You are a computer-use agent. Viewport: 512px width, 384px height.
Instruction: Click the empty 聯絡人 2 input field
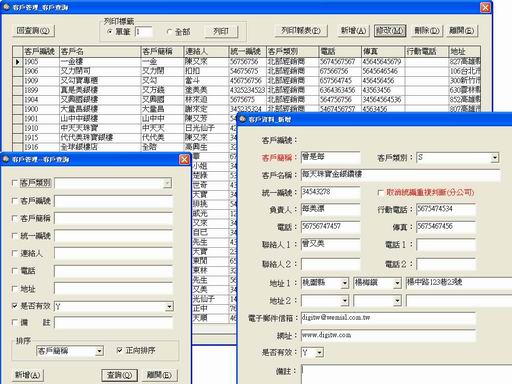pos(330,264)
